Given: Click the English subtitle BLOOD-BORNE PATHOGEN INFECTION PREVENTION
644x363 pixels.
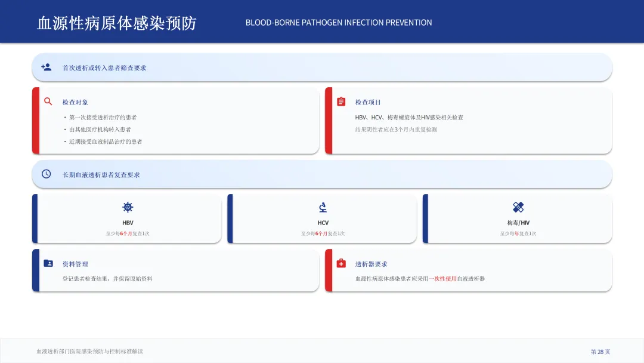Looking at the screenshot, I should (x=339, y=23).
